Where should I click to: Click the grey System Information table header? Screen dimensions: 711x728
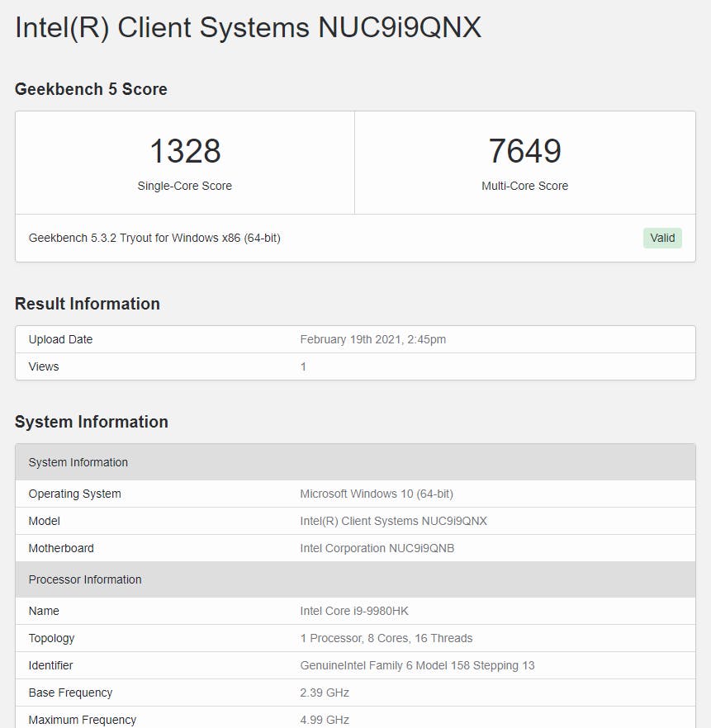point(355,462)
